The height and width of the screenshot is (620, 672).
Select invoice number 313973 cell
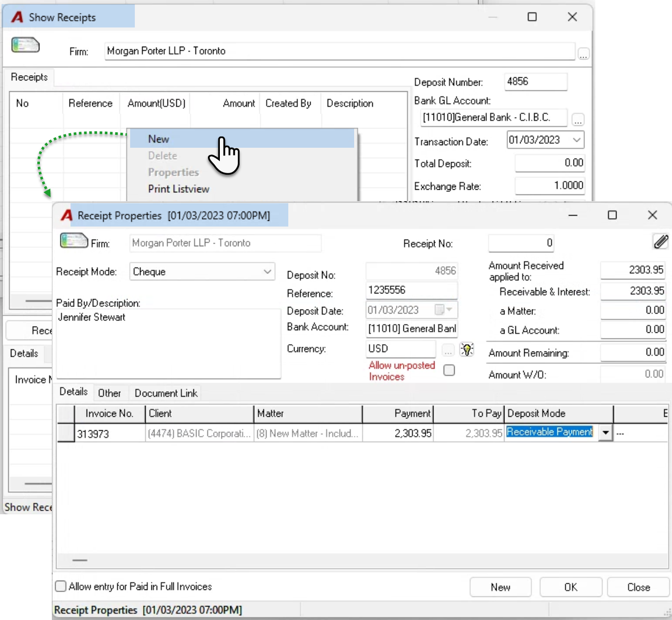click(x=110, y=434)
